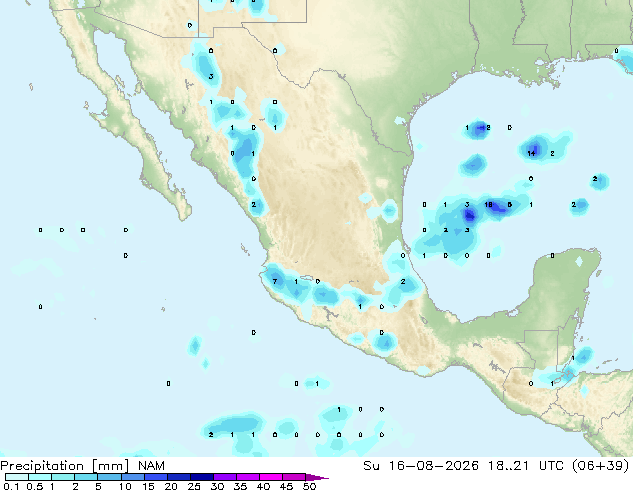Click the legend scale label '35'
Image resolution: width=634 pixels, height=490 pixels.
[x=240, y=486]
